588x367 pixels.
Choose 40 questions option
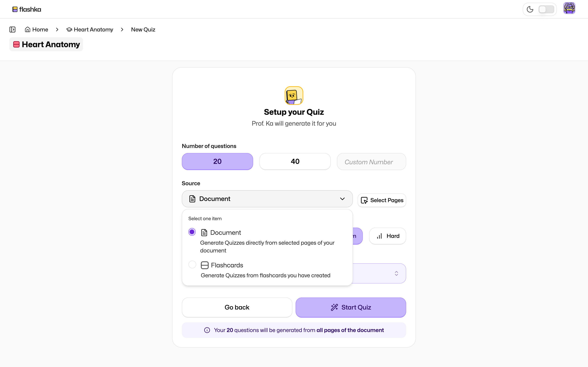click(295, 161)
